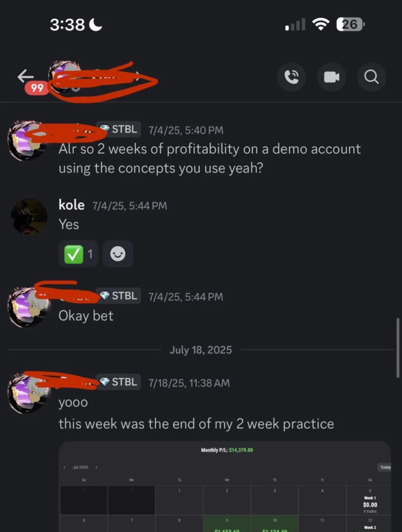This screenshot has height=532, width=402.
Task: Select the 'Okay bet' message
Action: (86, 316)
